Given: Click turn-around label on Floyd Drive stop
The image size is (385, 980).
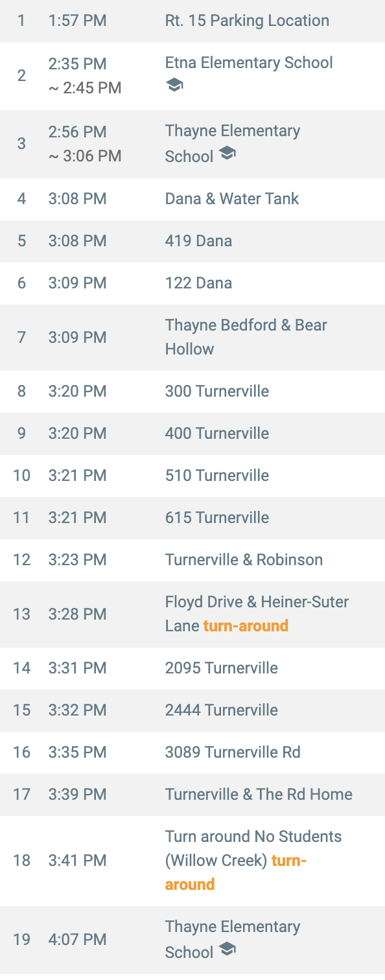Looking at the screenshot, I should point(246,626).
